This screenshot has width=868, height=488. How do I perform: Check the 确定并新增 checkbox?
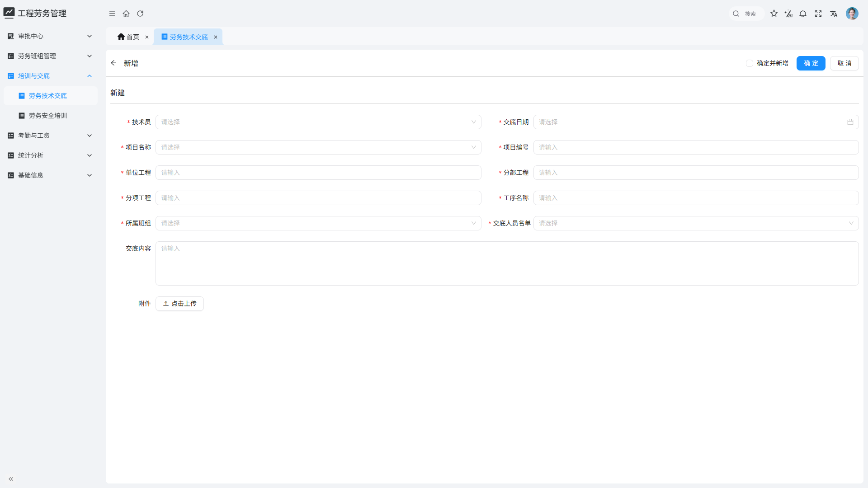click(750, 63)
